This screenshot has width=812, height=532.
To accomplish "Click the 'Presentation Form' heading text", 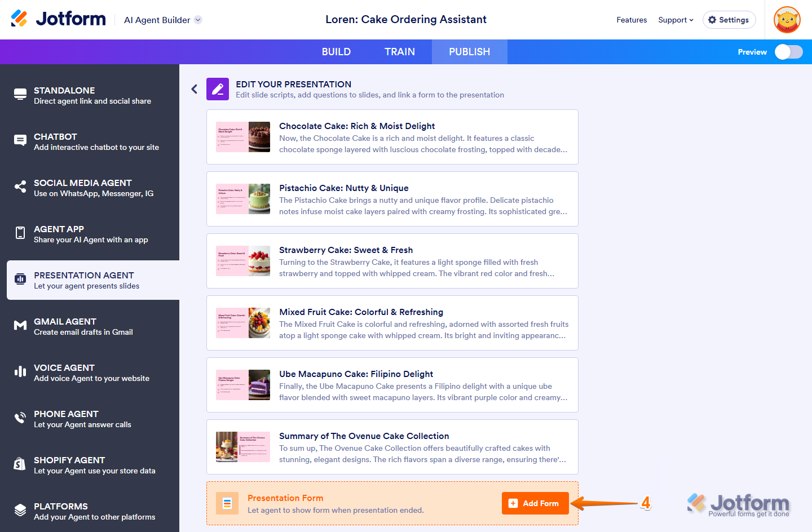I will pos(285,498).
